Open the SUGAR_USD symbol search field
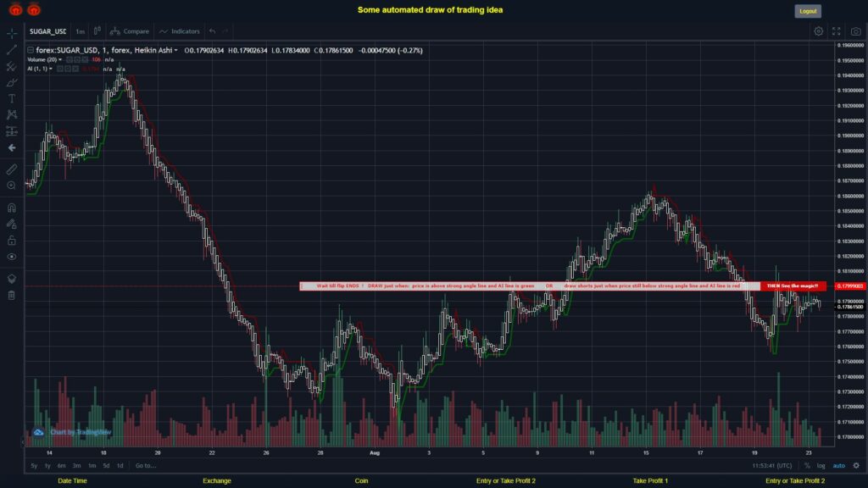The image size is (868, 488). coord(47,31)
